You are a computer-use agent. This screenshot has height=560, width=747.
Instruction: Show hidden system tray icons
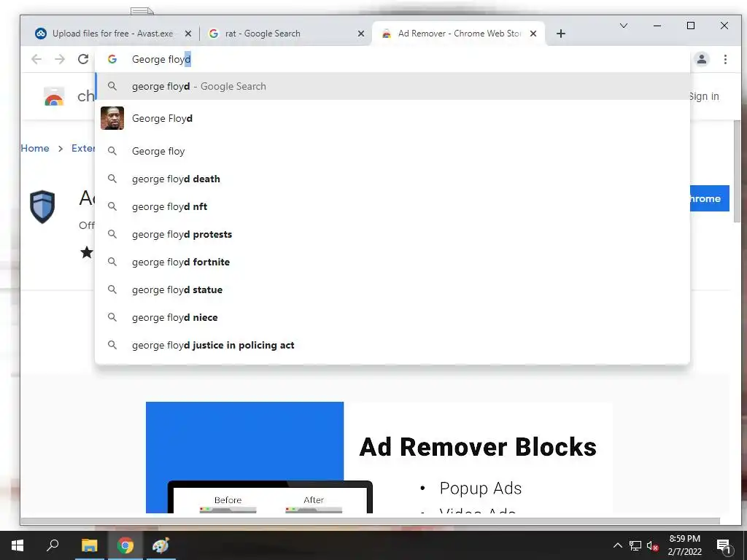point(617,545)
